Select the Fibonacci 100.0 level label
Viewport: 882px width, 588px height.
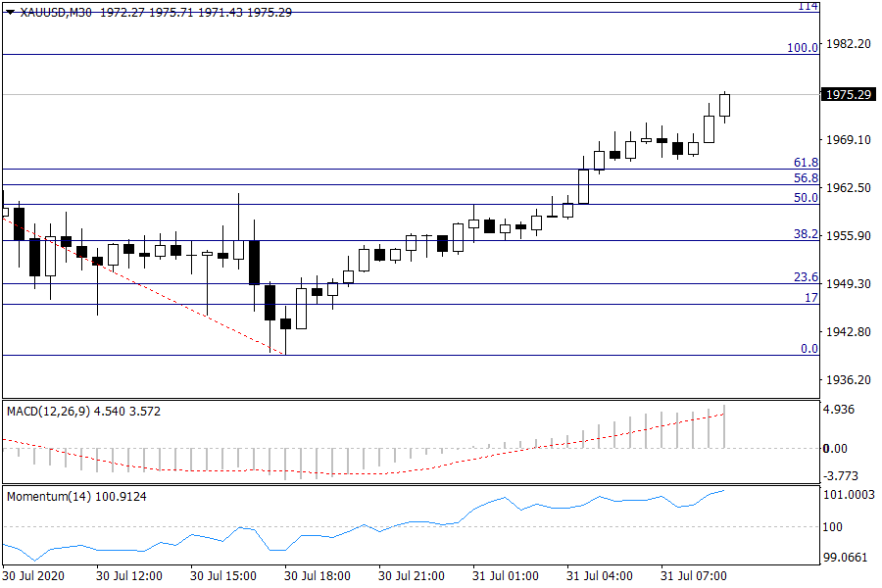[x=803, y=47]
